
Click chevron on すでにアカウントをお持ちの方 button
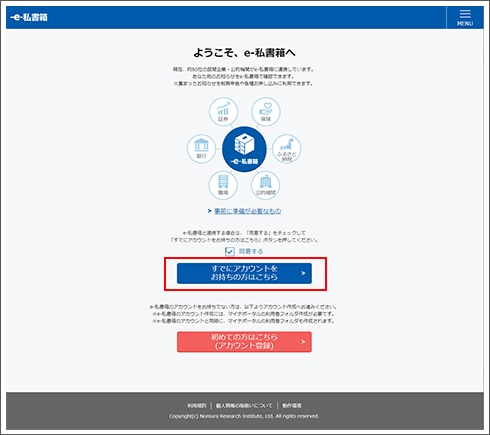(x=303, y=273)
